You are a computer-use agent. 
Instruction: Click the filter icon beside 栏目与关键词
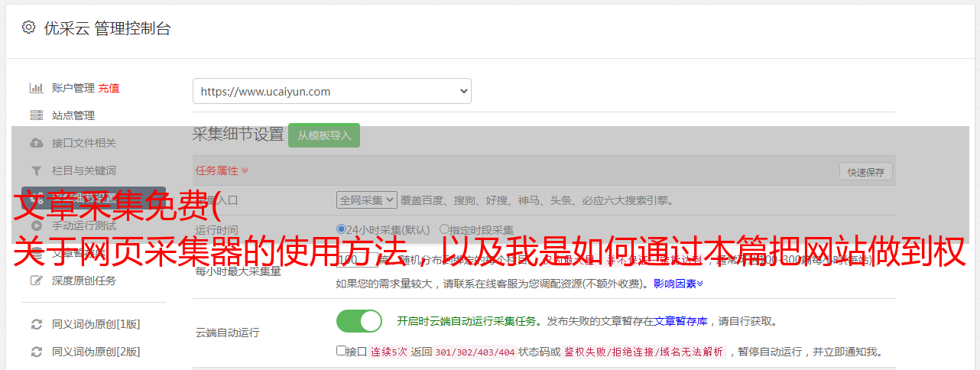[36, 170]
